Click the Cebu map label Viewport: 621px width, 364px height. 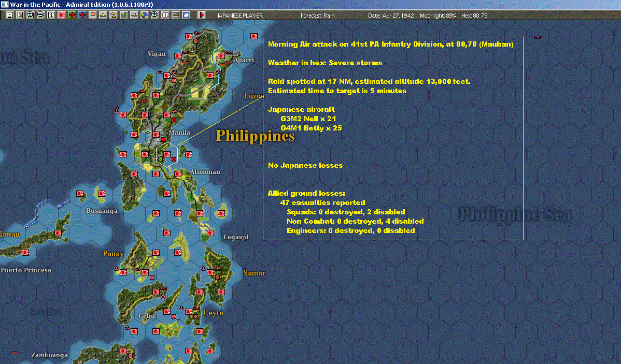pos(146,316)
